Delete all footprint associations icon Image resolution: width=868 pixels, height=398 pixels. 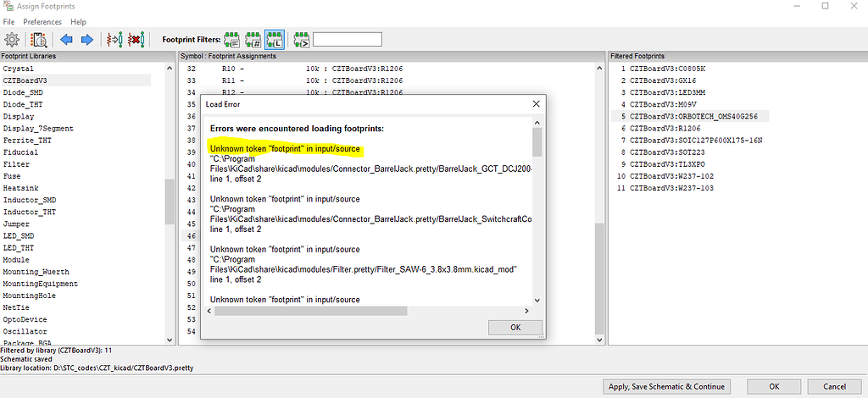pyautogui.click(x=136, y=39)
